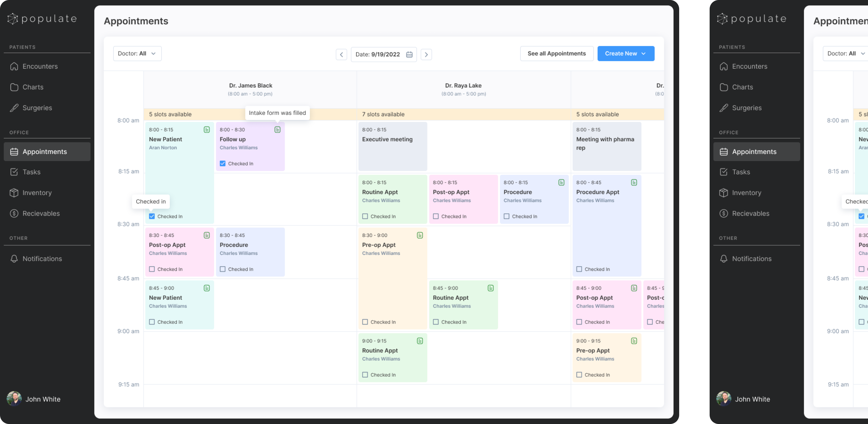
Task: Open Notifications in the left sidebar
Action: pyautogui.click(x=42, y=259)
